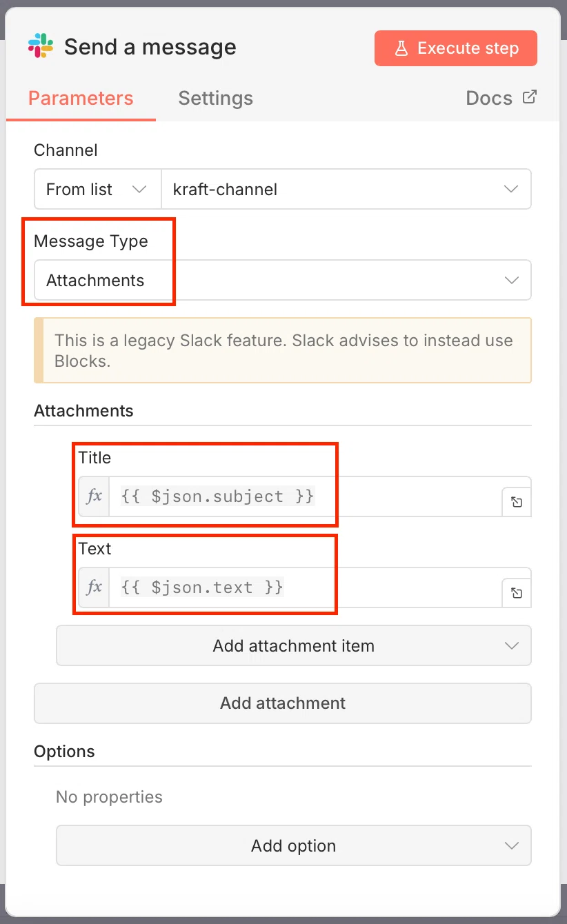The width and height of the screenshot is (567, 924).
Task: Click the Add attachment button
Action: tap(283, 703)
